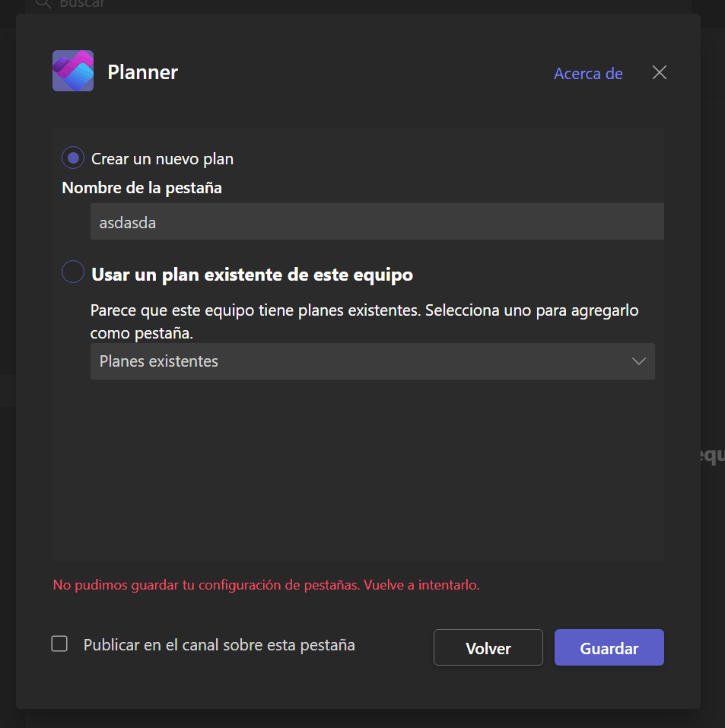Select the Crear un nuevo plan radio button
This screenshot has width=725, height=728.
point(73,158)
